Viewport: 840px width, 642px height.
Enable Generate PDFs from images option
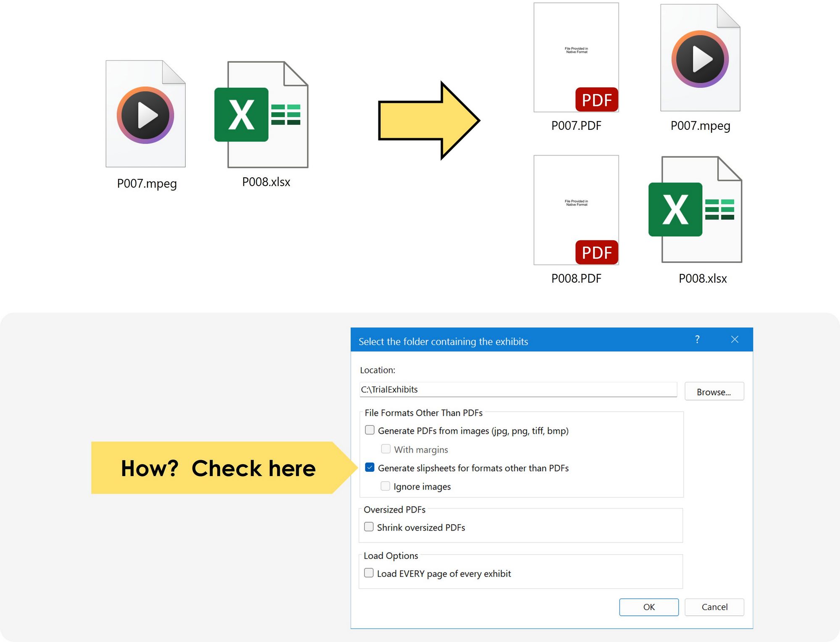pos(370,430)
